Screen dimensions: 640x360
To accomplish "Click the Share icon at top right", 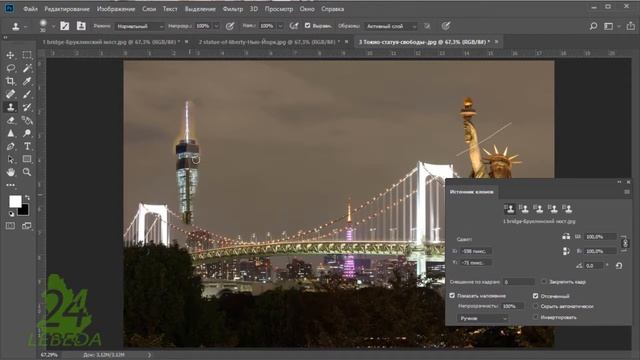I will pos(631,26).
